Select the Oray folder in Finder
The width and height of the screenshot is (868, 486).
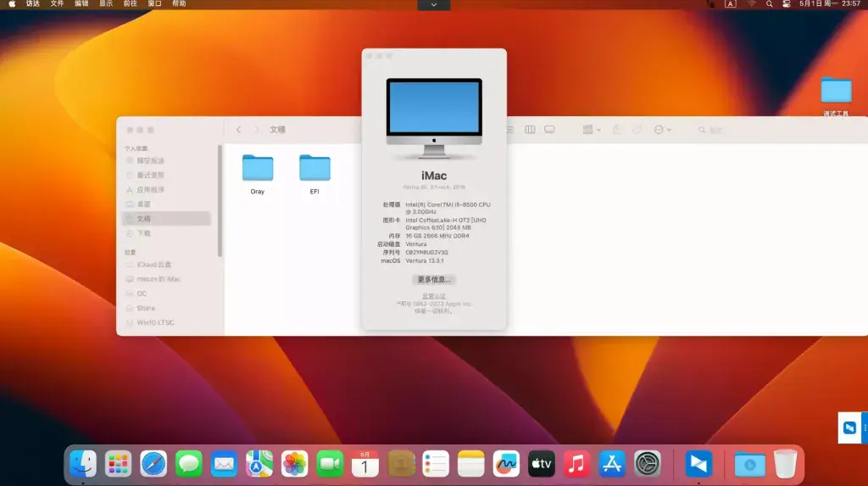258,174
